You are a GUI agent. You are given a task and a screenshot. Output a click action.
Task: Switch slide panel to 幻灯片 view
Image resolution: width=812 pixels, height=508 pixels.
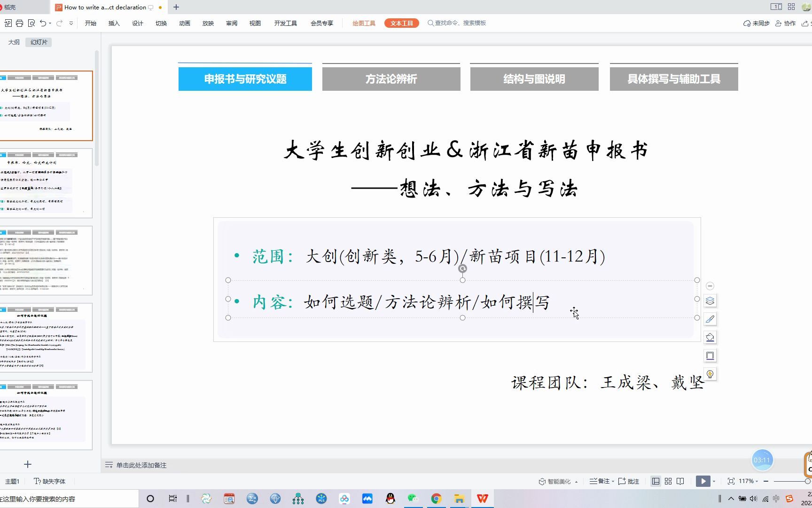pos(39,42)
